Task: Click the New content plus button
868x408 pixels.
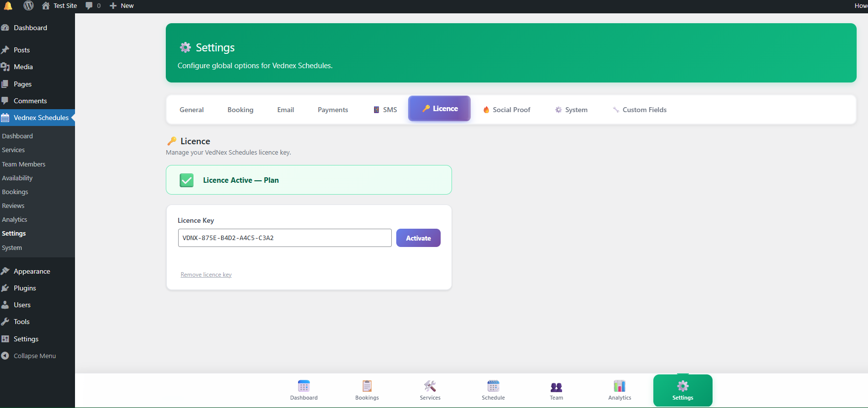Action: (x=113, y=6)
